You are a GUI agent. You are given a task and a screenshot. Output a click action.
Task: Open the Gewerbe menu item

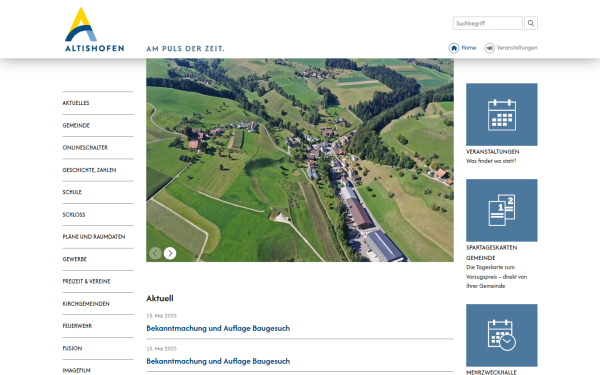(75, 259)
